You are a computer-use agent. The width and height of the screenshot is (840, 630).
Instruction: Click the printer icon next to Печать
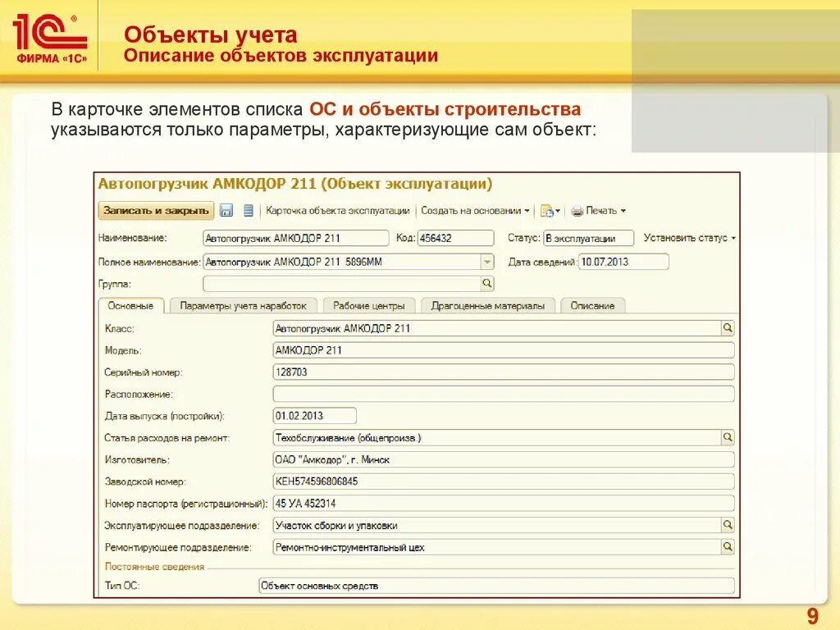(x=577, y=211)
